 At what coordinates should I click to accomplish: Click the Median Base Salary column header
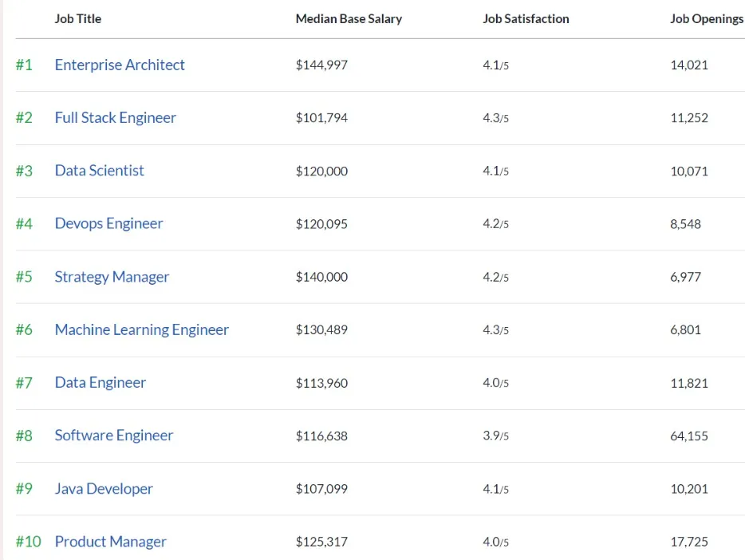coord(349,18)
